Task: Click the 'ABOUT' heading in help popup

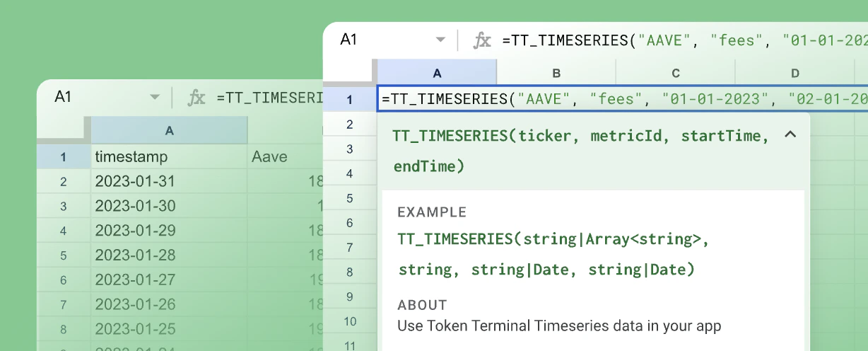Action: (422, 305)
